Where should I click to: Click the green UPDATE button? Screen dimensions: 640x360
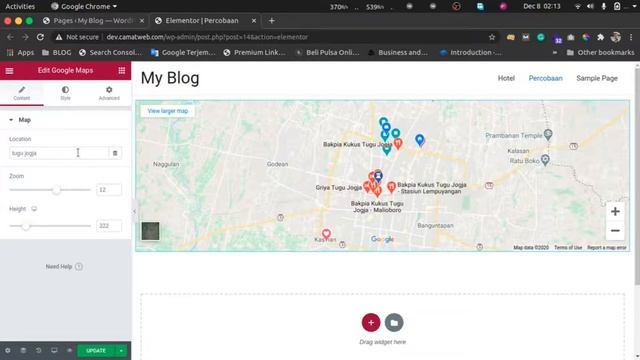pyautogui.click(x=96, y=351)
